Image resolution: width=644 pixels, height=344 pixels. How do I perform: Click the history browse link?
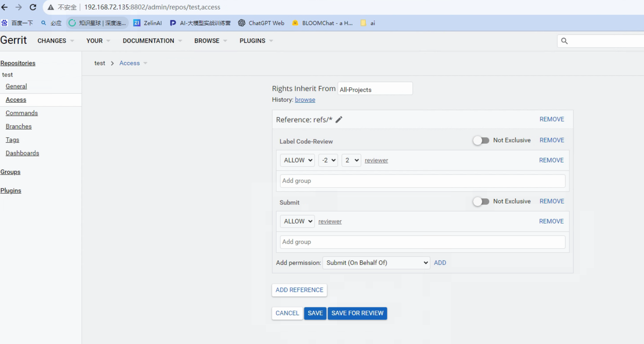click(x=305, y=100)
